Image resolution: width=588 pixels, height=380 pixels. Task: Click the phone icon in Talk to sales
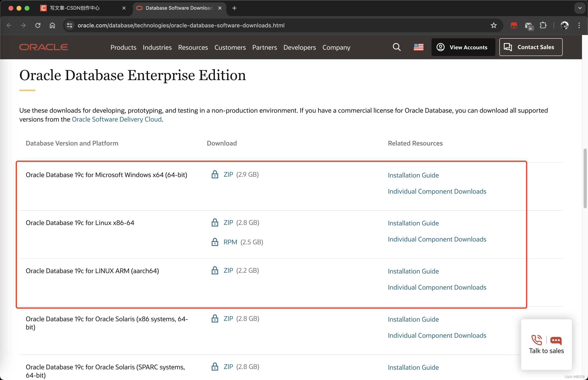[536, 340]
